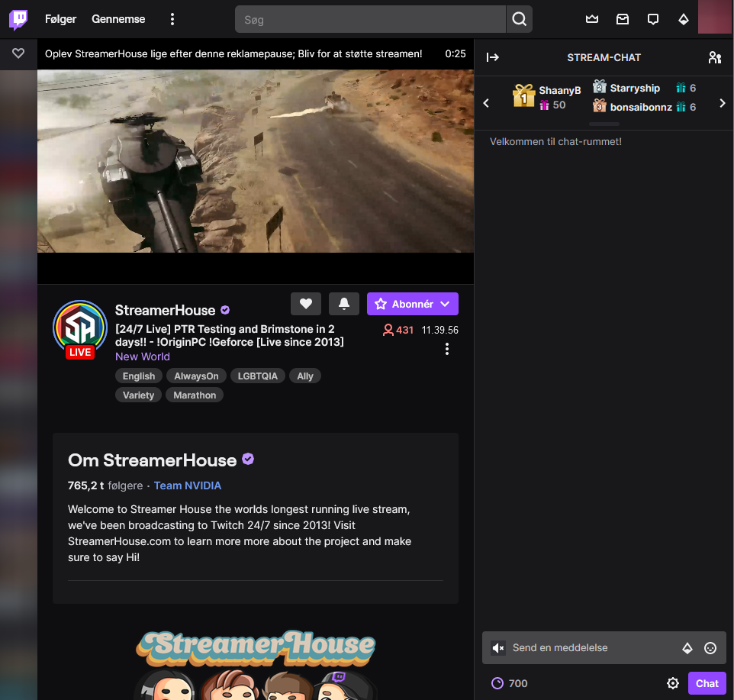The width and height of the screenshot is (734, 700).
Task: Open the Gennemse menu
Action: (118, 18)
